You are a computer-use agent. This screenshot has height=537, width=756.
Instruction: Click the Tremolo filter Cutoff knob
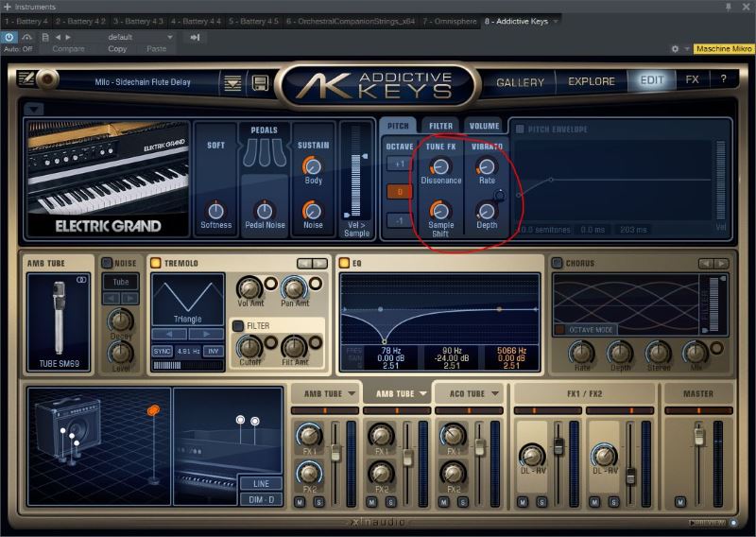tap(249, 347)
